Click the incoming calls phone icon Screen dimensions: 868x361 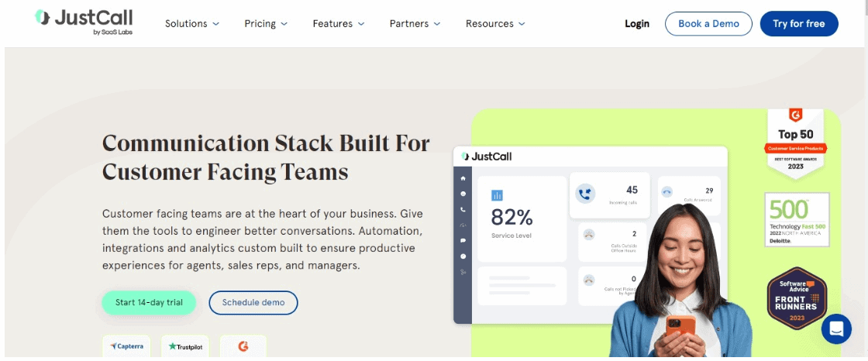point(584,194)
